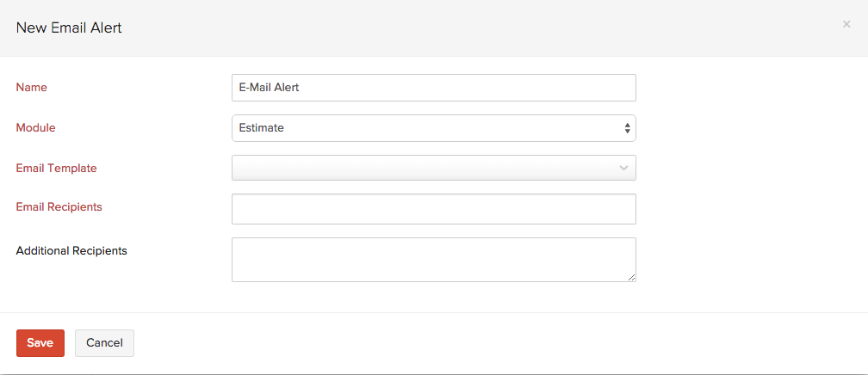Screen dimensions: 868x375
Task: Click inside the Additional Recipients text area
Action: click(x=433, y=259)
